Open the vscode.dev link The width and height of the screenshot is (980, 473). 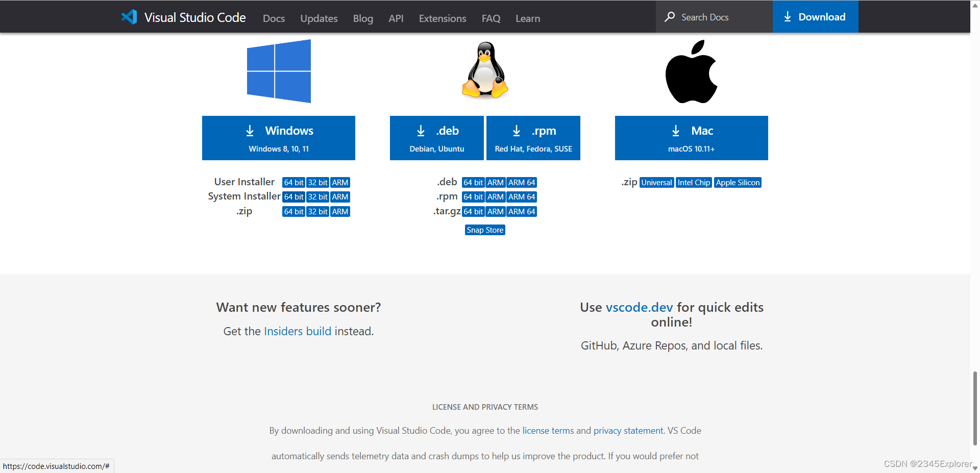639,307
